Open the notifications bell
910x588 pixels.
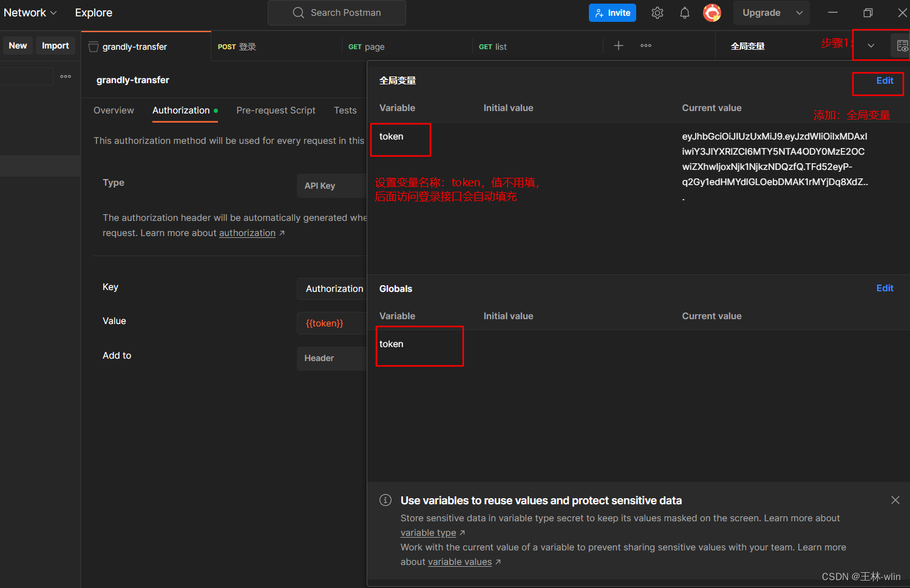684,13
